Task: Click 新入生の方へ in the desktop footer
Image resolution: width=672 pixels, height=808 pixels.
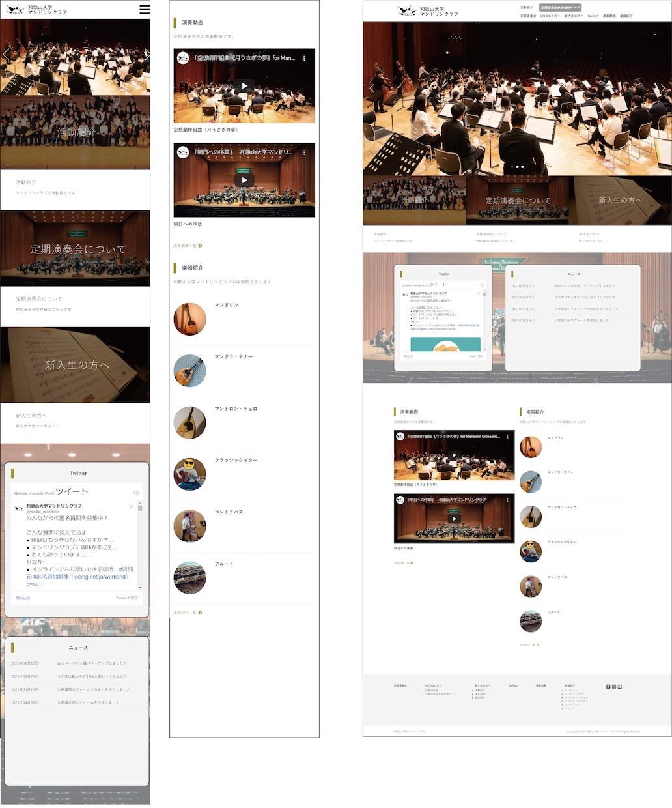Action: tap(482, 685)
